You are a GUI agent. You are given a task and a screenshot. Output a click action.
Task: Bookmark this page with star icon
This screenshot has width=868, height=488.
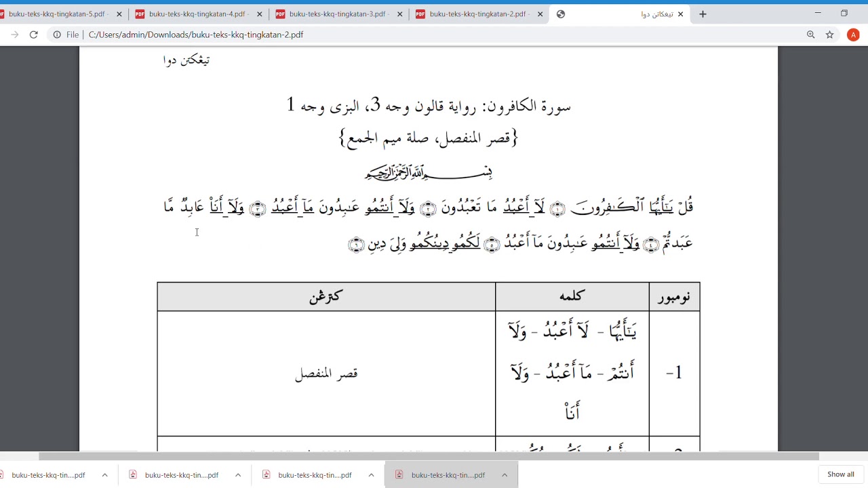coord(829,35)
